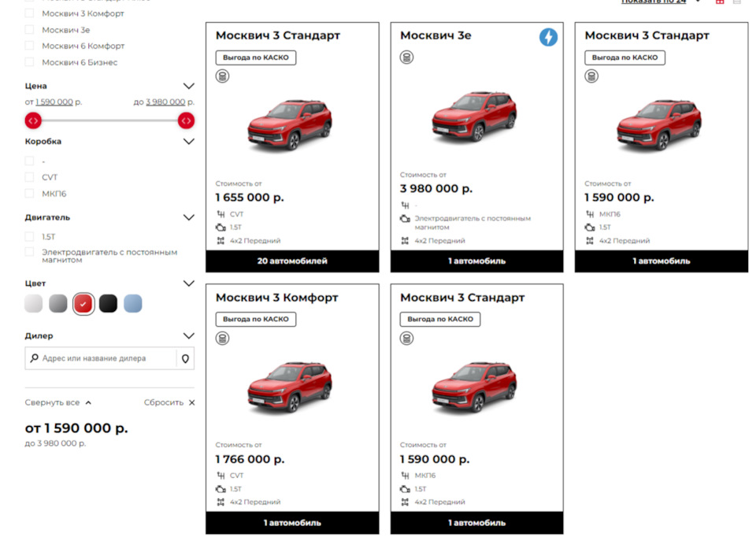Image resolution: width=756 pixels, height=552 pixels.
Task: Tick the Электродвигатель с постоянным магнитом checkbox
Action: (29, 252)
